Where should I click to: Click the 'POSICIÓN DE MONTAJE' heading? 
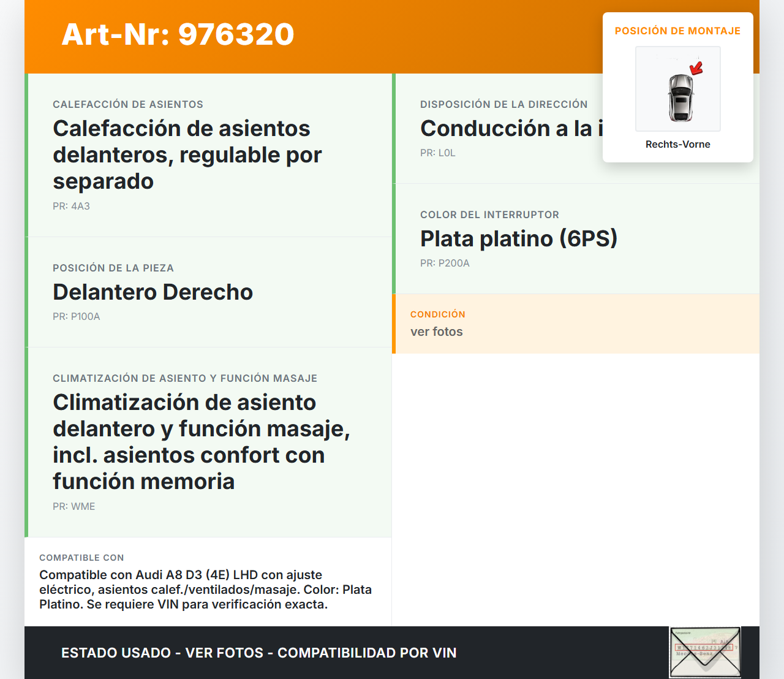pyautogui.click(x=677, y=31)
